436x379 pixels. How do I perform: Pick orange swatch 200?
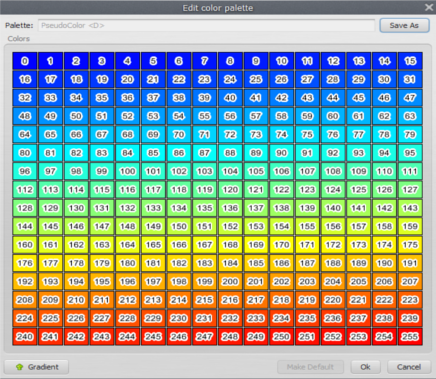(x=230, y=282)
